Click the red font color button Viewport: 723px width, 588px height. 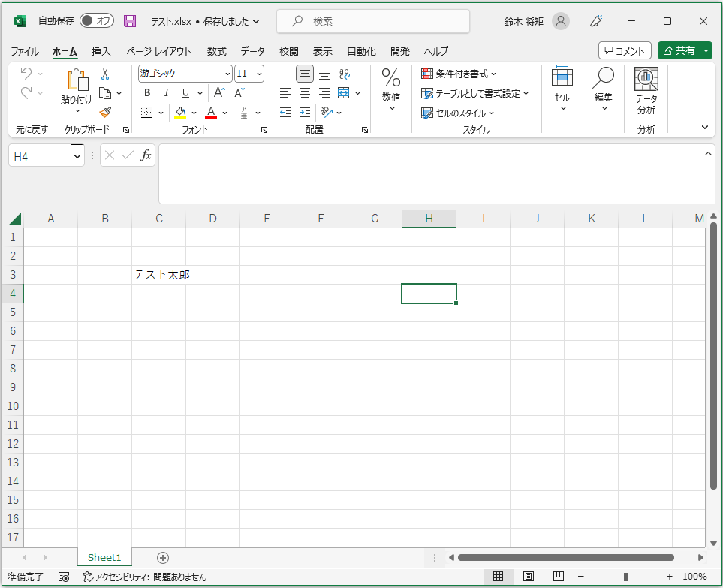[211, 112]
